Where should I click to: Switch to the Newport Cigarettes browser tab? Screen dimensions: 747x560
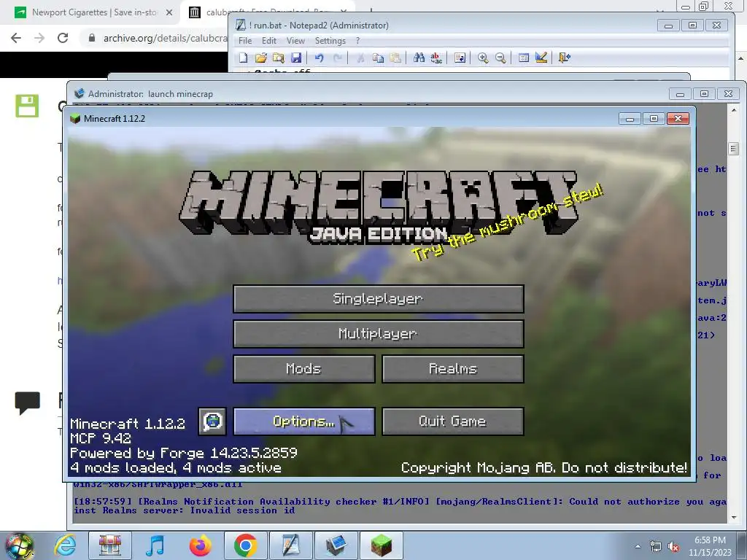point(90,12)
